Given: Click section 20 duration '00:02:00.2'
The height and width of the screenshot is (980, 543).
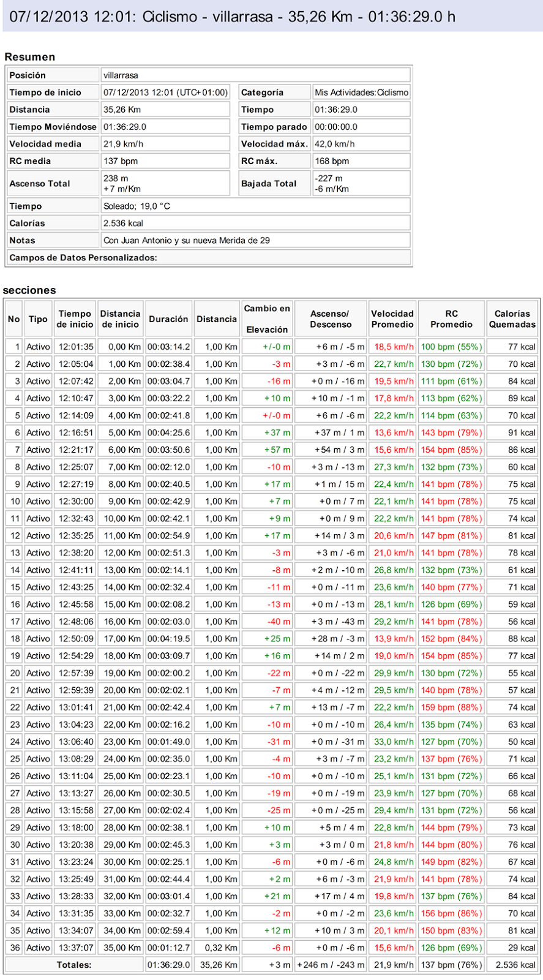Looking at the screenshot, I should coord(169,673).
